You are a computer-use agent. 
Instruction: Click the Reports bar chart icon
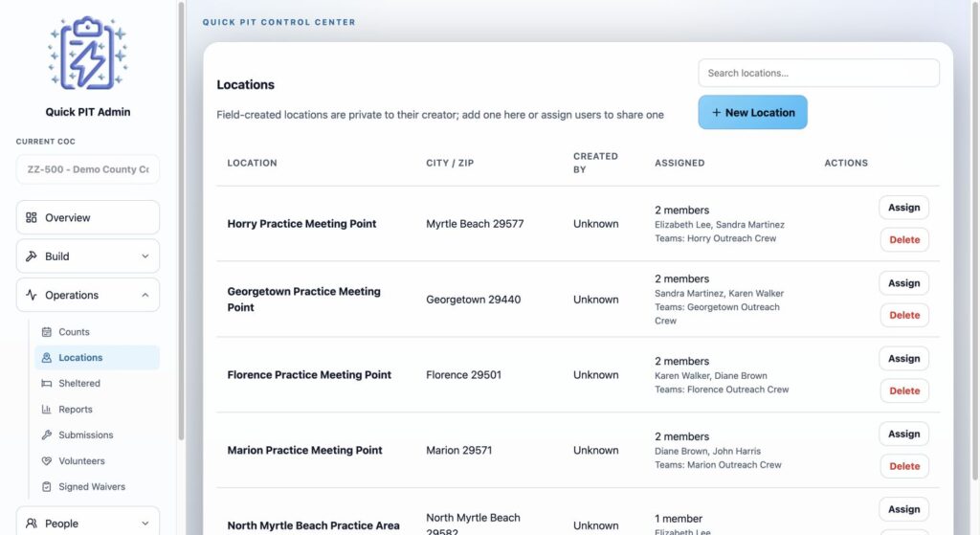point(46,410)
